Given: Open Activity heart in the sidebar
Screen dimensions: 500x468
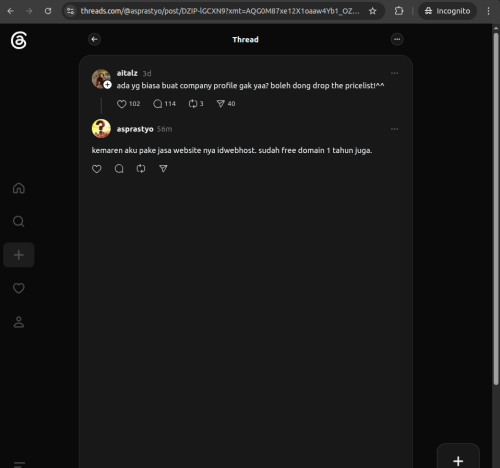Looking at the screenshot, I should tap(19, 288).
